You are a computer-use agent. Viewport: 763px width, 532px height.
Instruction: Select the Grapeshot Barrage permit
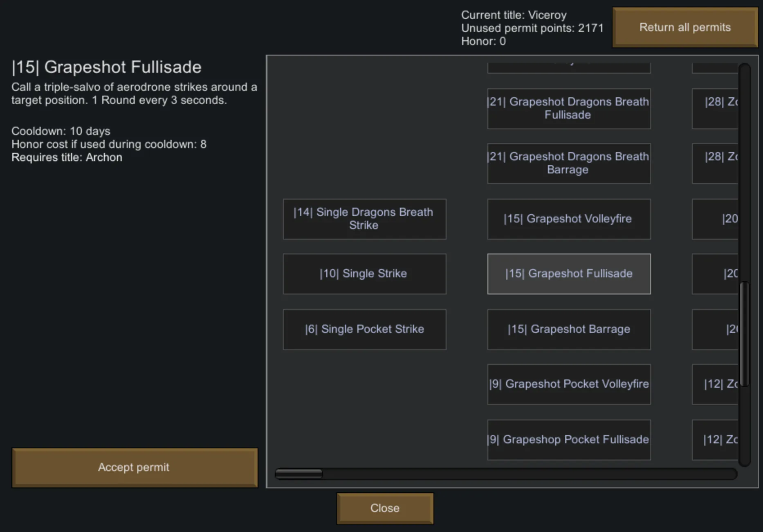point(568,329)
